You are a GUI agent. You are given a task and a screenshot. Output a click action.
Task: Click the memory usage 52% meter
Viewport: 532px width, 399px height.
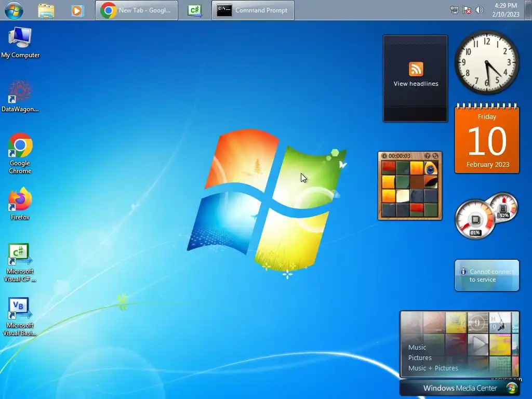coord(504,207)
